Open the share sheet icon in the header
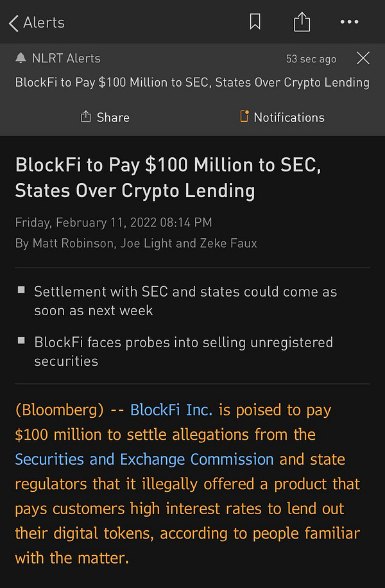The width and height of the screenshot is (385, 588). tap(302, 22)
